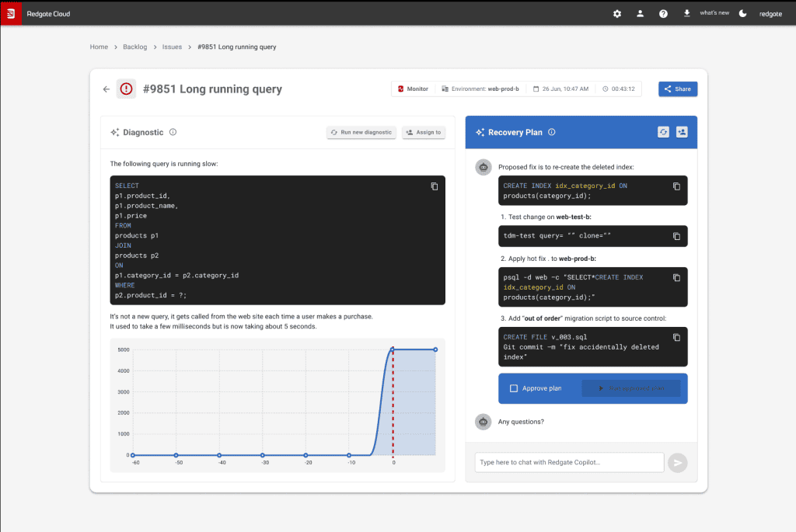The image size is (796, 532).
Task: Click the issue title "#9851 Long running query"
Action: tap(212, 89)
